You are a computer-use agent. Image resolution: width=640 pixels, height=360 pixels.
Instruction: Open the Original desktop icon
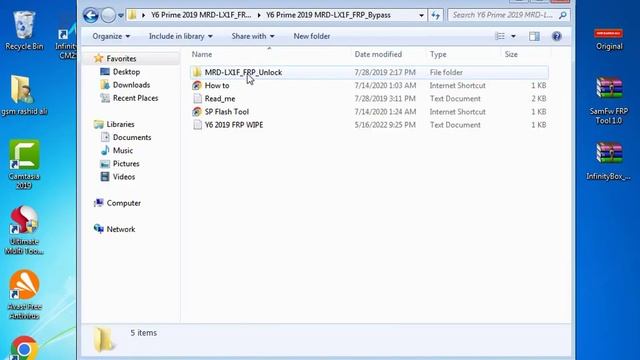[609, 39]
